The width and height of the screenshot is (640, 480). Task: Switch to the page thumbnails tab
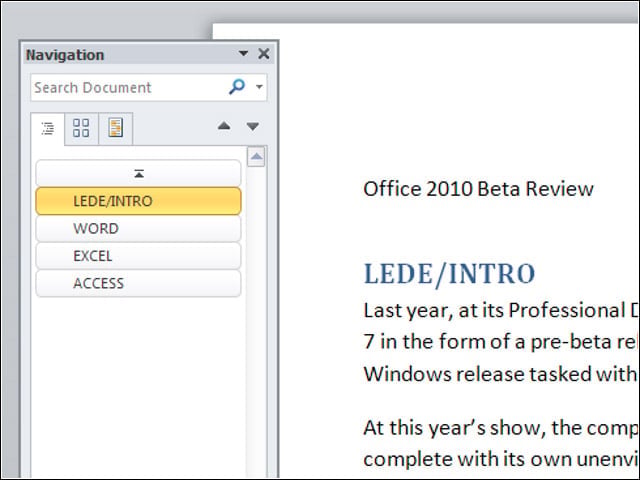(81, 128)
